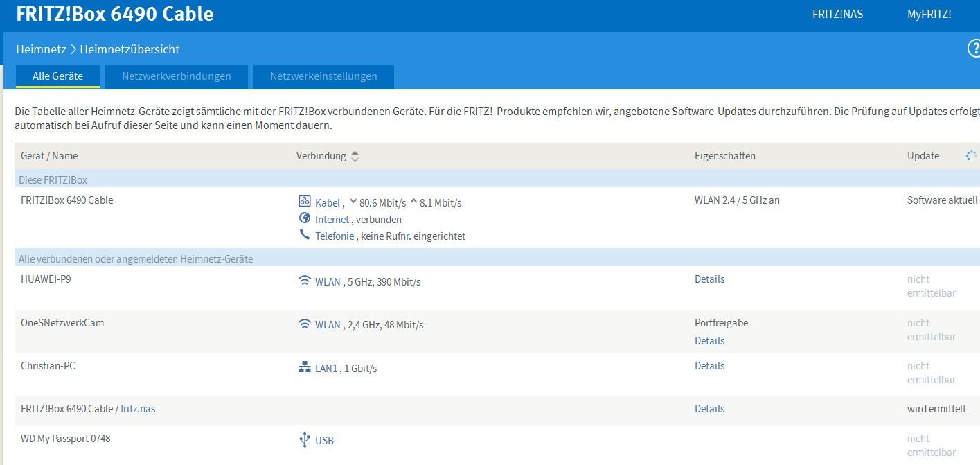
Task: Click WLAN icon in OneSNetzwerkCam row
Action: 305,324
